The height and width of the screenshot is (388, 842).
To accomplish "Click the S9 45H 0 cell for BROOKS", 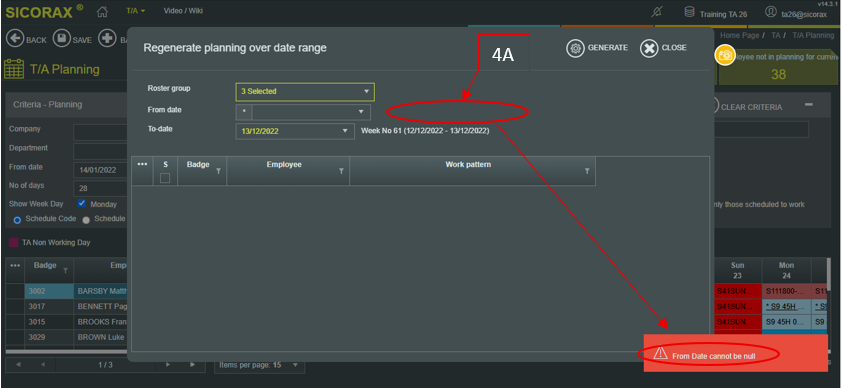I will 786,322.
